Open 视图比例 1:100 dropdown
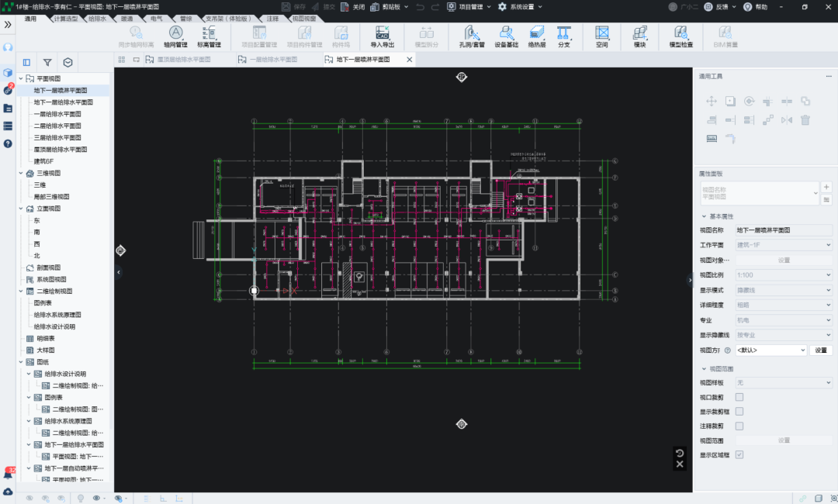The image size is (838, 504). [784, 275]
